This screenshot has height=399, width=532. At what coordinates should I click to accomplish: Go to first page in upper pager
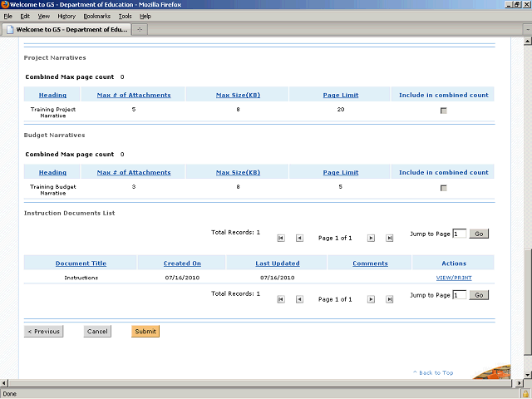click(x=281, y=238)
